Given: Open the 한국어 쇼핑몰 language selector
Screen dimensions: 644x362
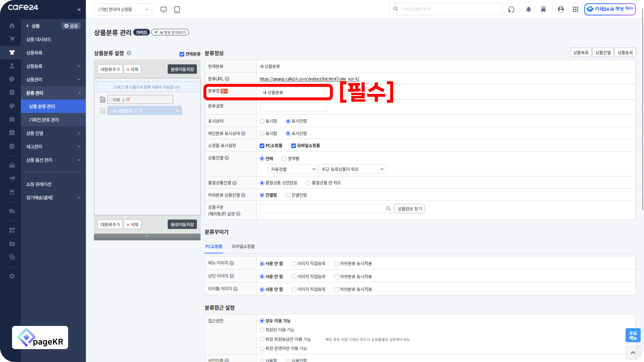Looking at the screenshot, I should [x=123, y=9].
